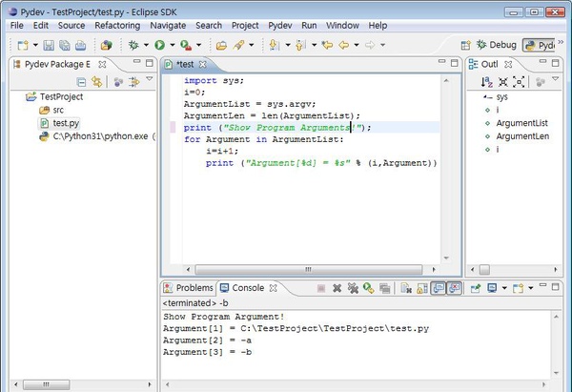This screenshot has height=392, width=572.
Task: Collapse All in Pydev Package Explorer
Action: coord(81,82)
